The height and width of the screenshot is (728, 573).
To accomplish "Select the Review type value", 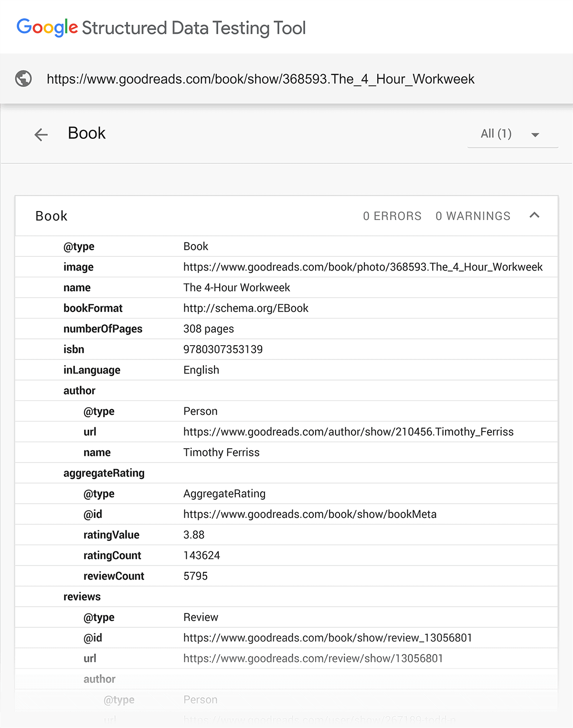I will click(x=201, y=617).
